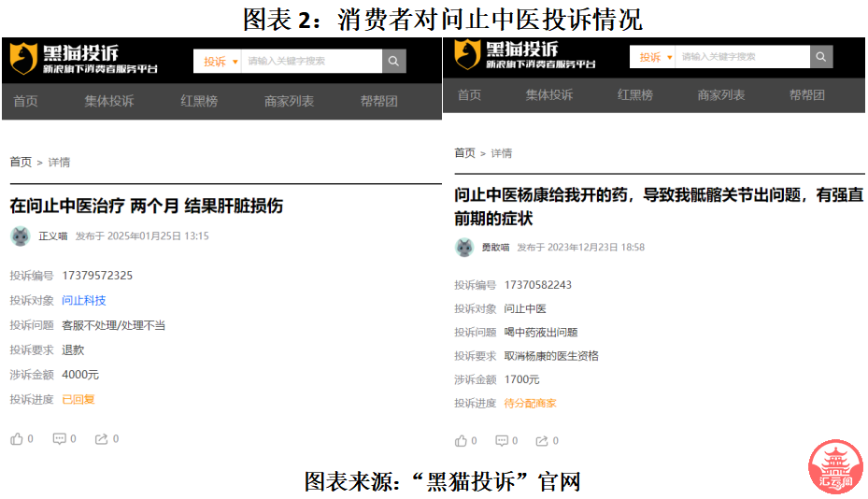Click the search magnifier in right page
Viewport: 868px width, 499px height.
(821, 56)
